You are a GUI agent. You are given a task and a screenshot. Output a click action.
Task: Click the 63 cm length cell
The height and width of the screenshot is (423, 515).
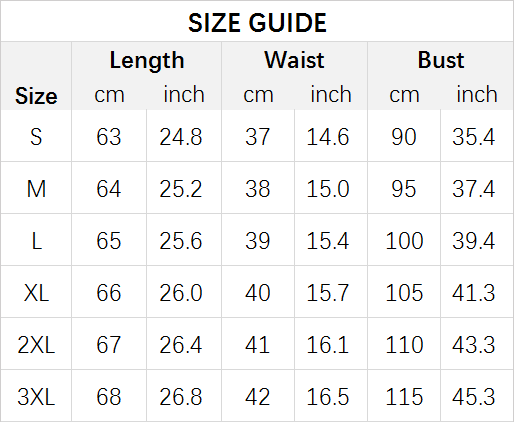click(109, 137)
